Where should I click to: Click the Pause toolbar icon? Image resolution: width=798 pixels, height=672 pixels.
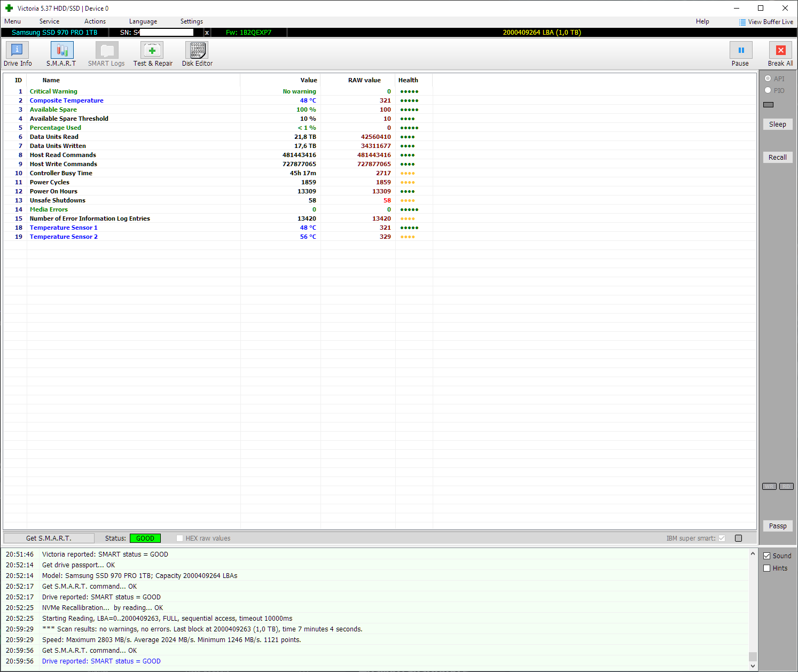(740, 50)
